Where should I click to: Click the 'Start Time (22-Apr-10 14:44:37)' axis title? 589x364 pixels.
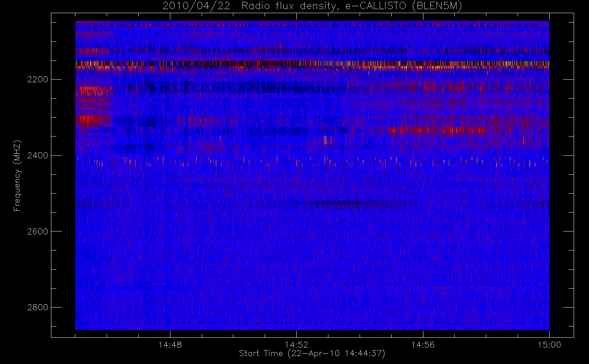pos(312,353)
